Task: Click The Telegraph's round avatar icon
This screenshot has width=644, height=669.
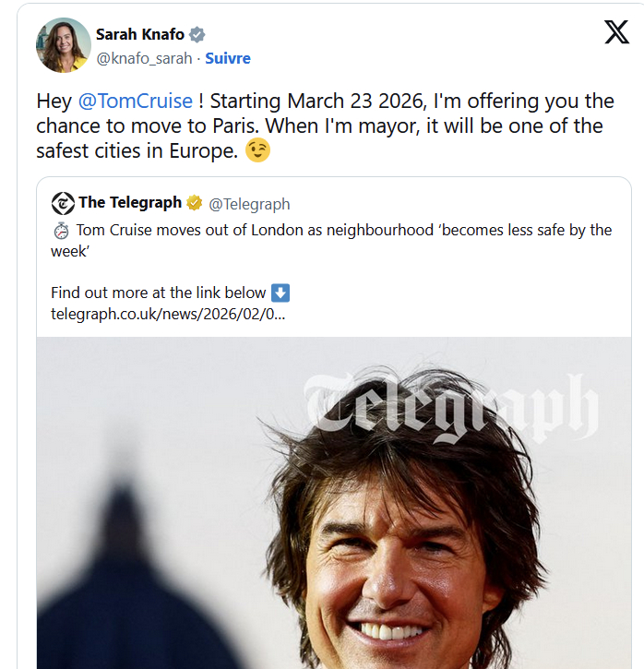Action: coord(63,203)
